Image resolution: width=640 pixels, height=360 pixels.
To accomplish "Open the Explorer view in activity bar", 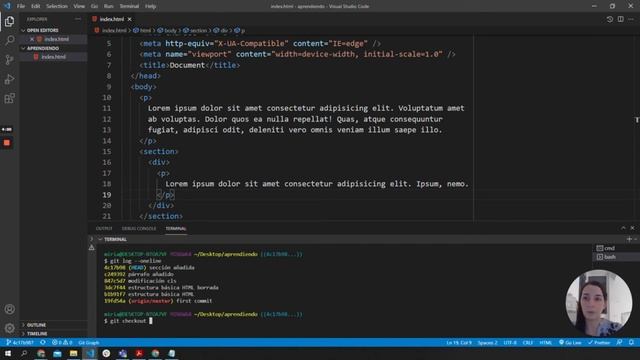I will [9, 21].
